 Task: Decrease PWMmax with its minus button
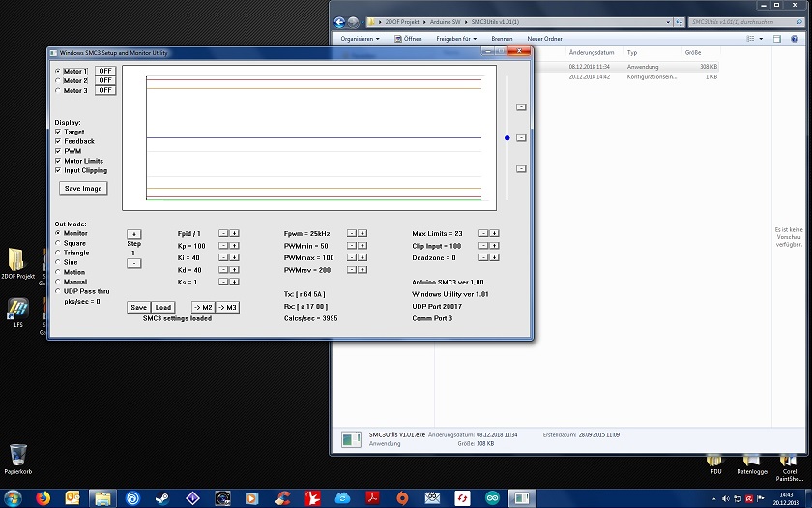click(352, 257)
